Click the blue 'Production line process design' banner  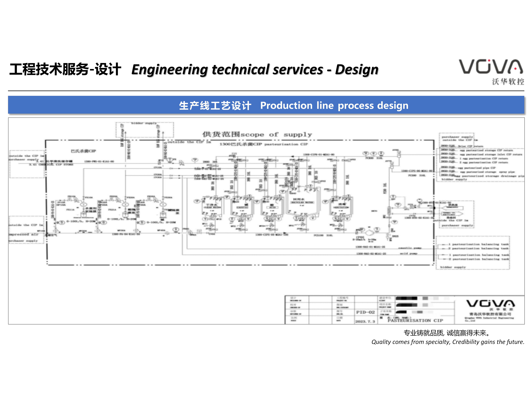click(x=266, y=105)
